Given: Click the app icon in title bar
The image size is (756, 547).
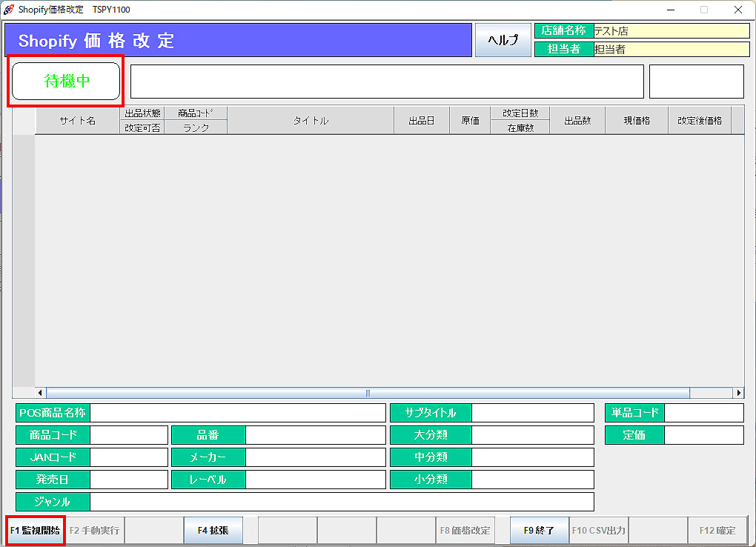Looking at the screenshot, I should [9, 10].
